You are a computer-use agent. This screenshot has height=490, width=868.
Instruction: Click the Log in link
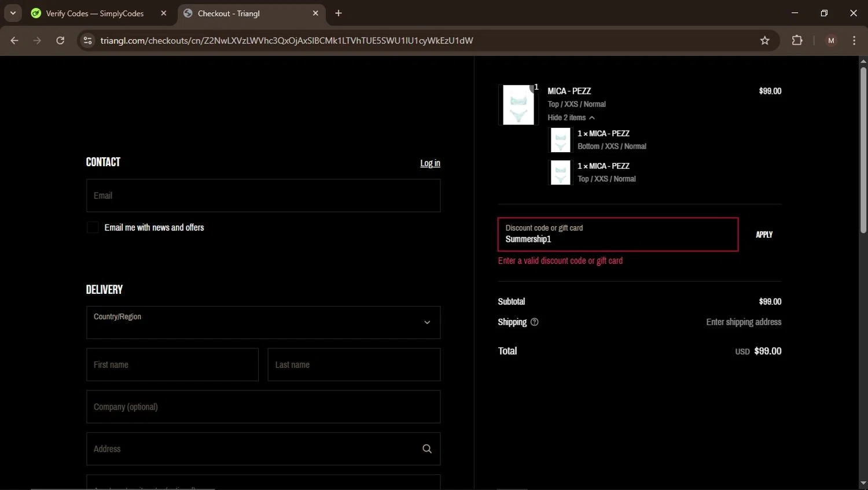pos(430,163)
